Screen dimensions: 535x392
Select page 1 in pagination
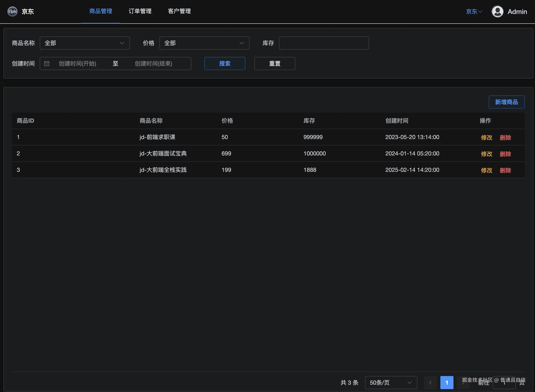[447, 383]
